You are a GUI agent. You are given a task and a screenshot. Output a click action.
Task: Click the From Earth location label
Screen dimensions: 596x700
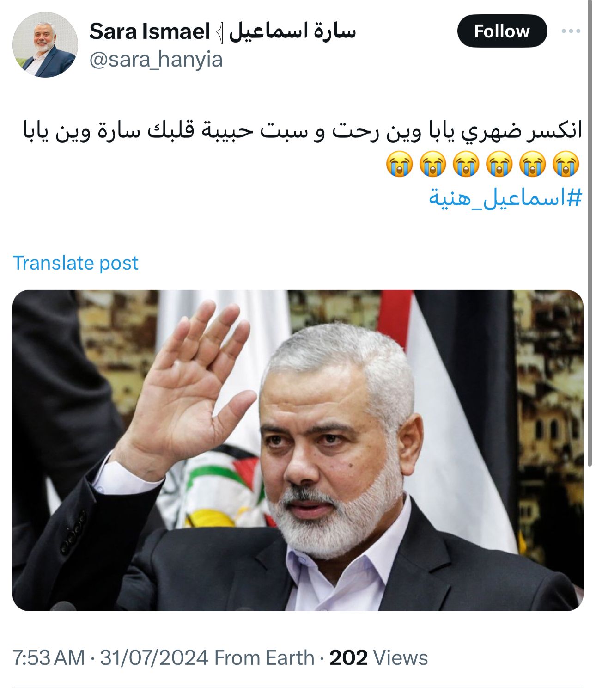pyautogui.click(x=264, y=657)
